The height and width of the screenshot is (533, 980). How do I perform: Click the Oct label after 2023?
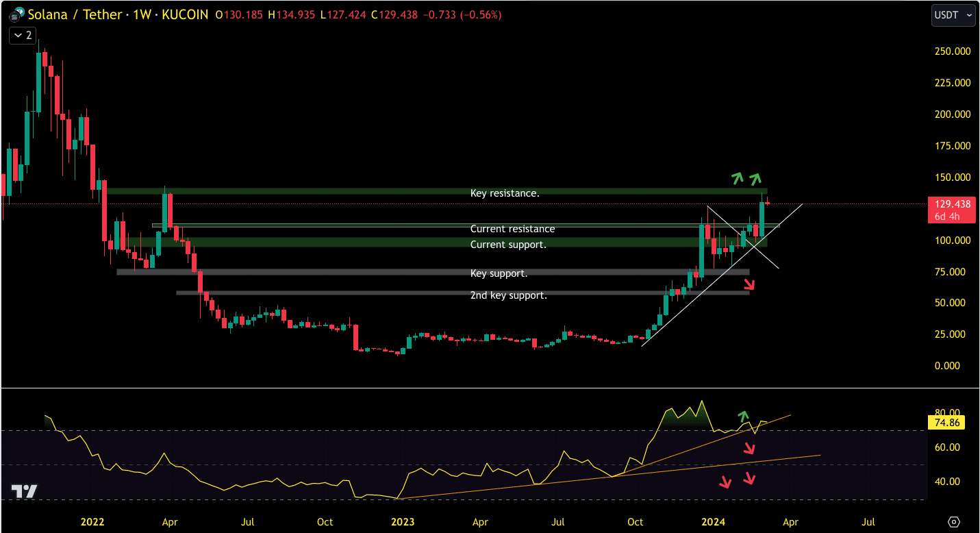click(x=636, y=522)
